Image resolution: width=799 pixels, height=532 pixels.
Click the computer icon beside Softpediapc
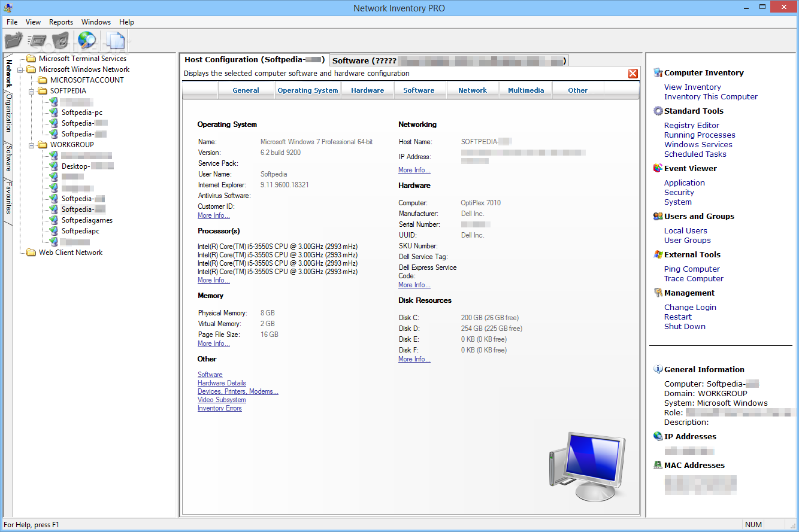(x=54, y=231)
